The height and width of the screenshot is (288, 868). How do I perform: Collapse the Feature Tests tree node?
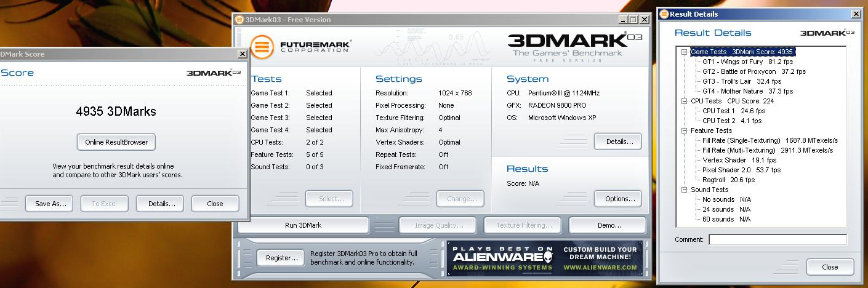click(x=684, y=130)
